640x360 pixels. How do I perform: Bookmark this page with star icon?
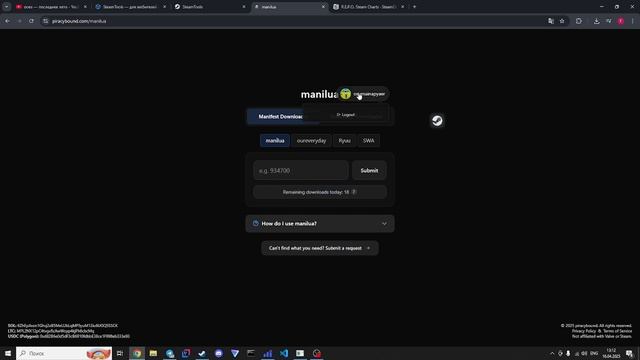(562, 21)
